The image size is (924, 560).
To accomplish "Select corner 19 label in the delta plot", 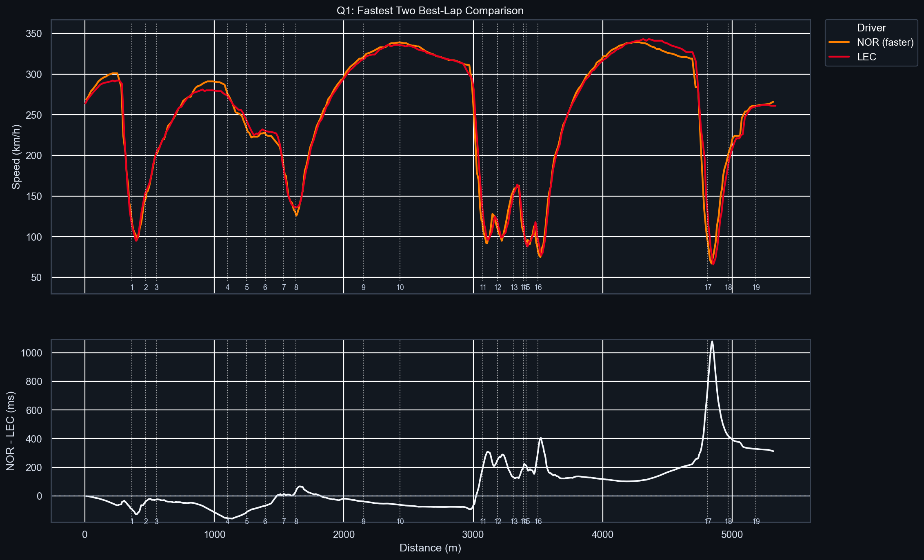I will pos(756,521).
